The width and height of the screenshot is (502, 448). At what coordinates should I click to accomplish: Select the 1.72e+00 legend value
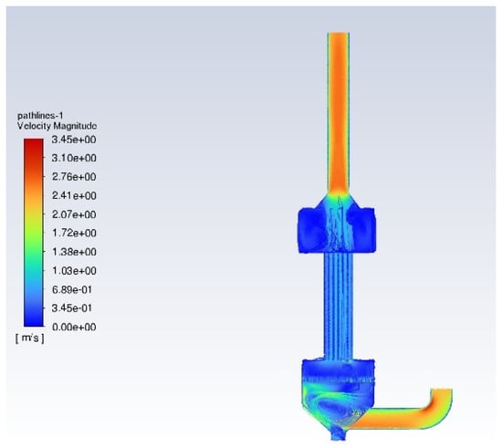pos(74,233)
